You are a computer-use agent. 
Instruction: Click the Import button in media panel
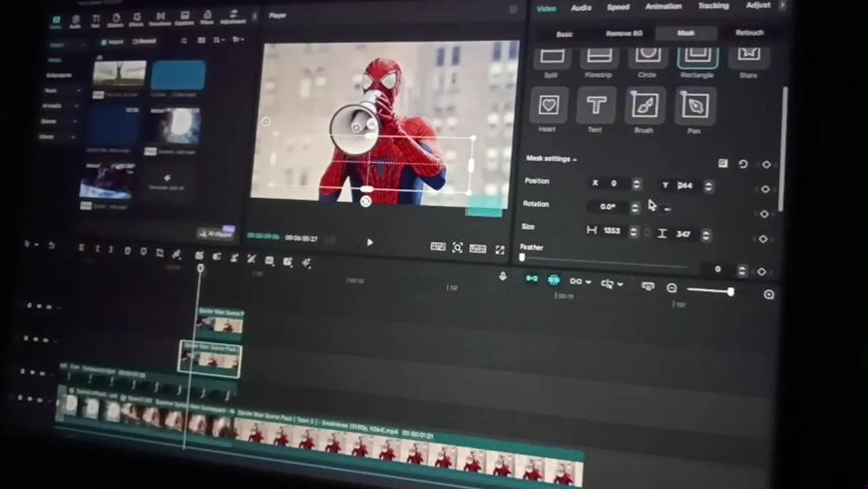click(x=113, y=42)
